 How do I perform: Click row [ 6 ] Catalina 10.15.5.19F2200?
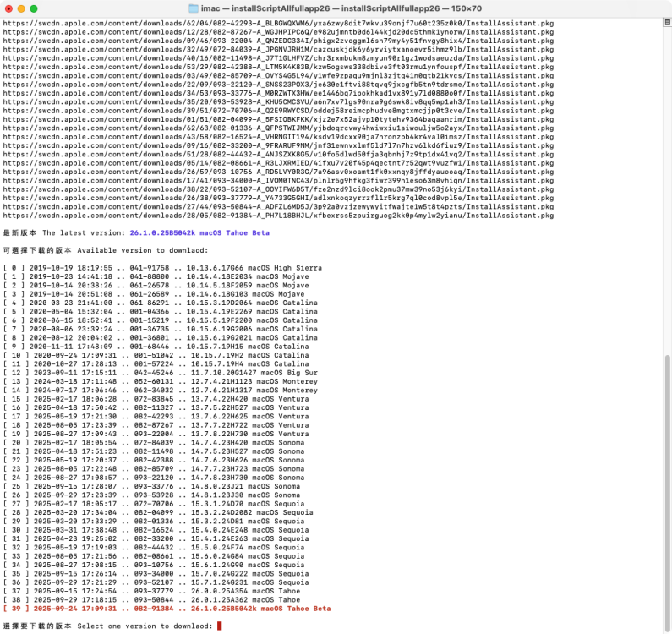pos(161,320)
